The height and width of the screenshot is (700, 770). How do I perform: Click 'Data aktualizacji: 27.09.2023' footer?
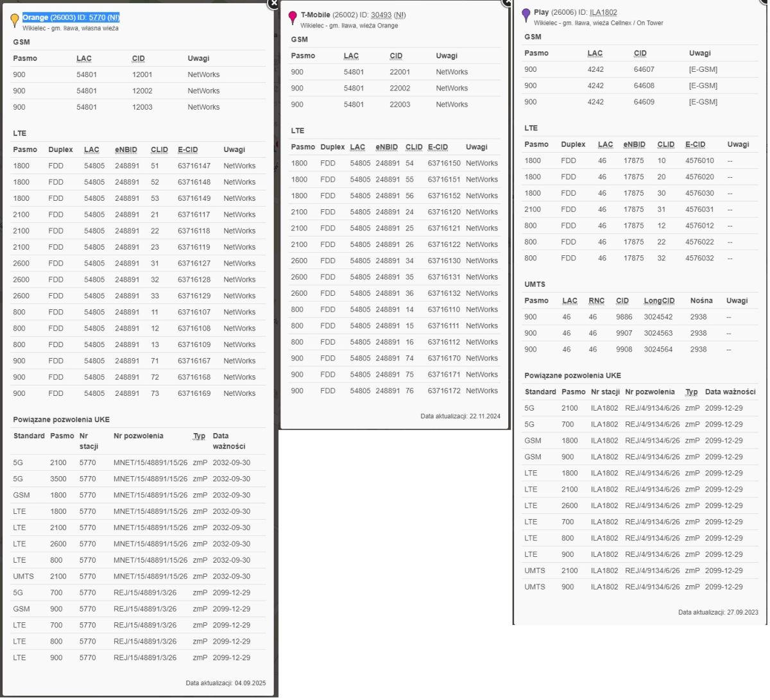(718, 613)
